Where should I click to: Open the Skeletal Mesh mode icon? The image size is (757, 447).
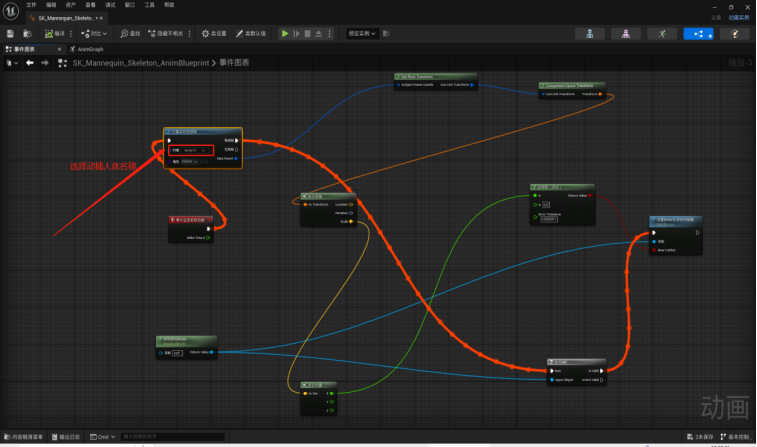pos(626,34)
